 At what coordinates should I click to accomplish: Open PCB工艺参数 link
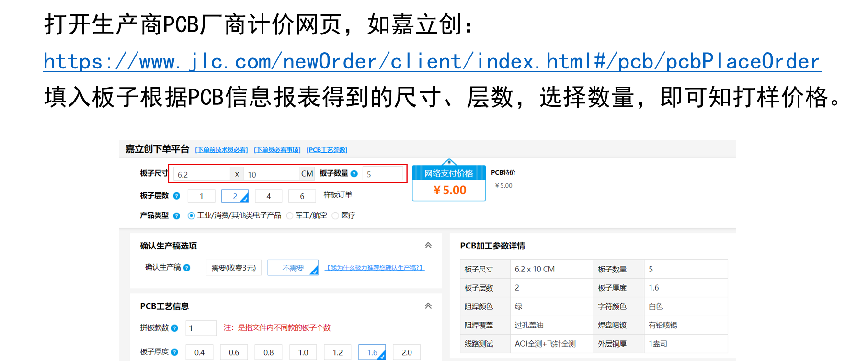(327, 150)
